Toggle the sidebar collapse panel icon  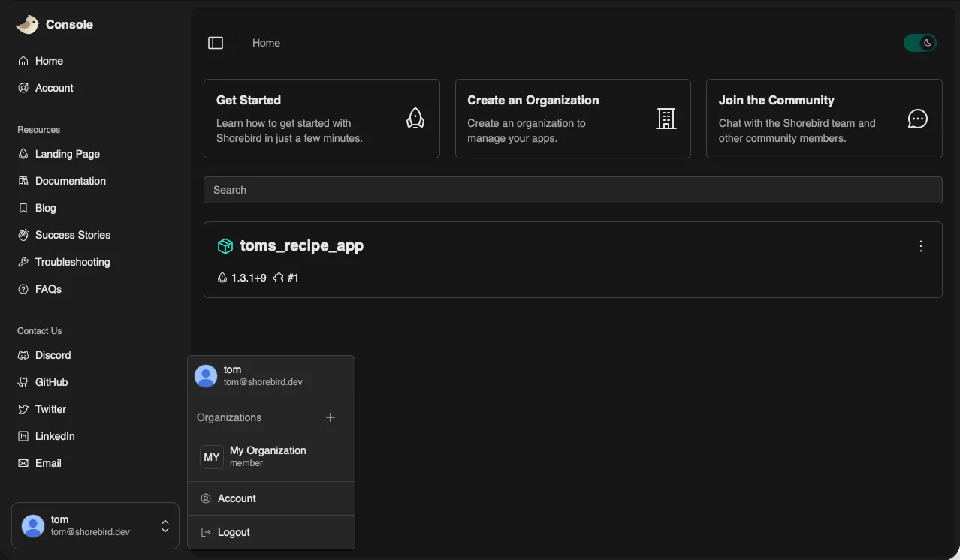(216, 42)
